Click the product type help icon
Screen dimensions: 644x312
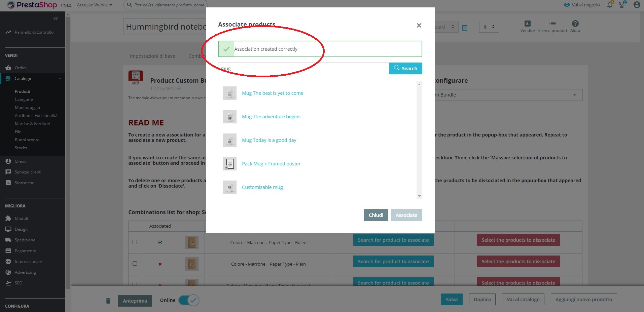(x=465, y=28)
